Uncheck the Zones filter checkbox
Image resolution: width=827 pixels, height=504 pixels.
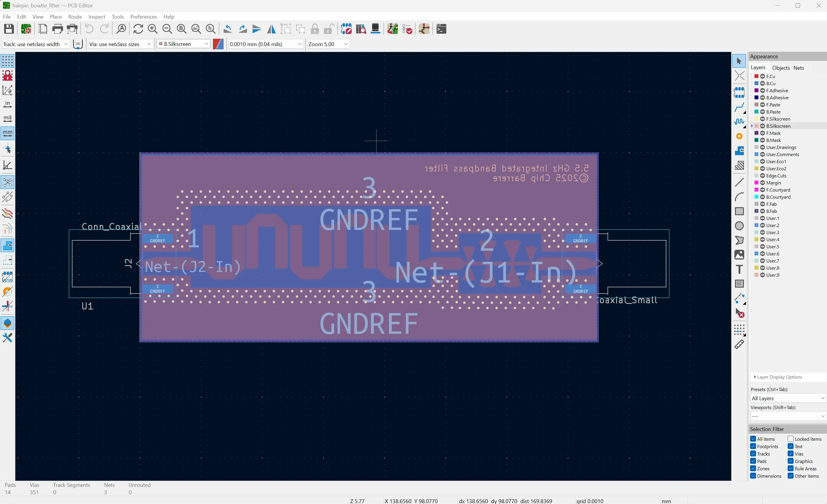pyautogui.click(x=753, y=468)
